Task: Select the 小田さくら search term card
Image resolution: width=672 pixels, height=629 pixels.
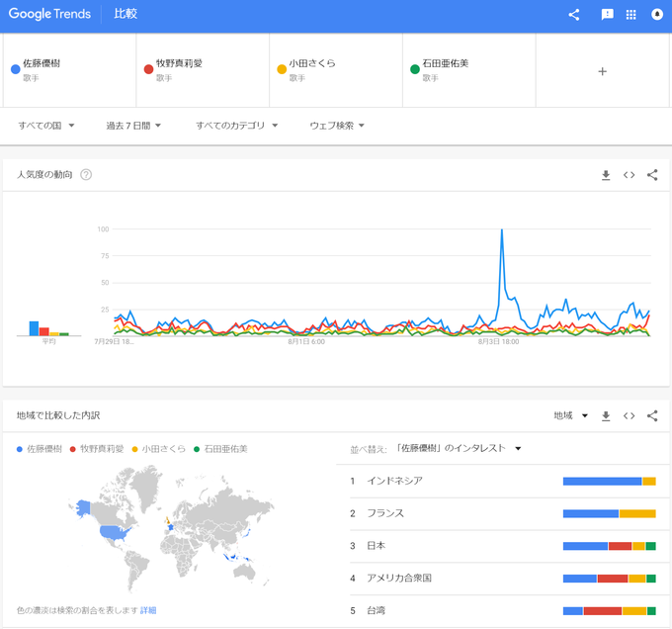Action: [336, 70]
